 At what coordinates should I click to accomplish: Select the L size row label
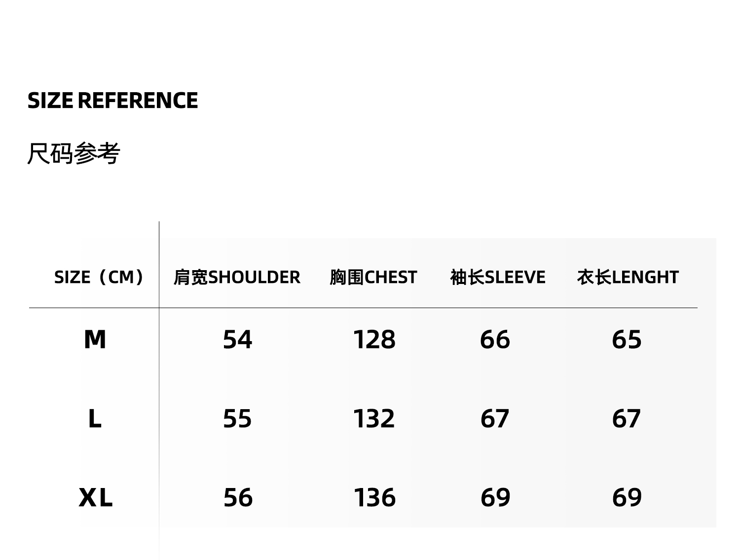(x=95, y=419)
